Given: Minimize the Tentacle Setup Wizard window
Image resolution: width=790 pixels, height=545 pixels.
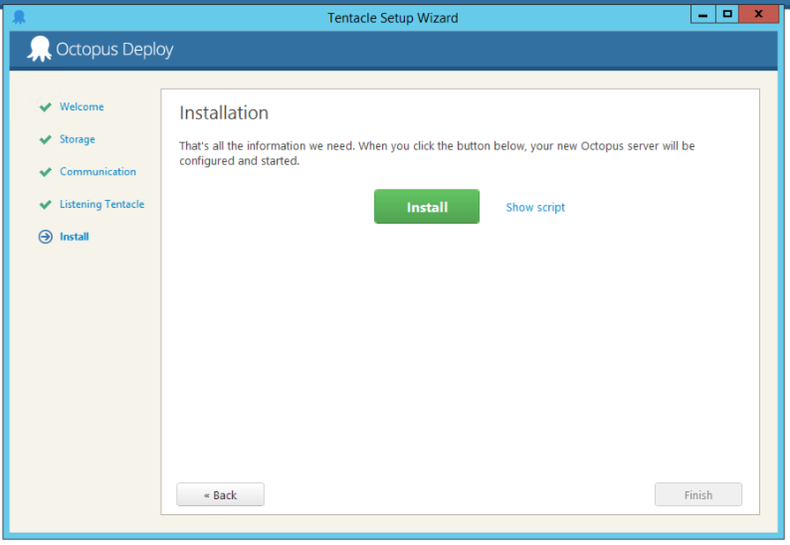Looking at the screenshot, I should (703, 14).
